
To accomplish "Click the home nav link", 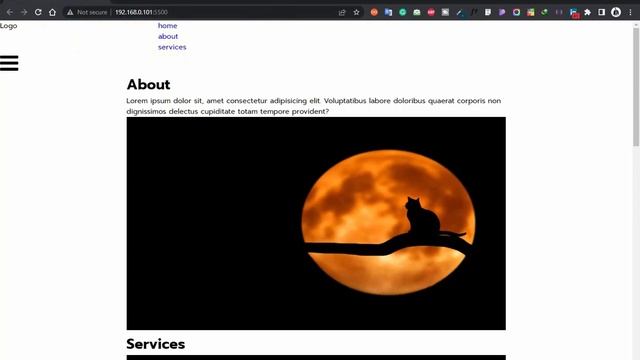I will pyautogui.click(x=167, y=26).
